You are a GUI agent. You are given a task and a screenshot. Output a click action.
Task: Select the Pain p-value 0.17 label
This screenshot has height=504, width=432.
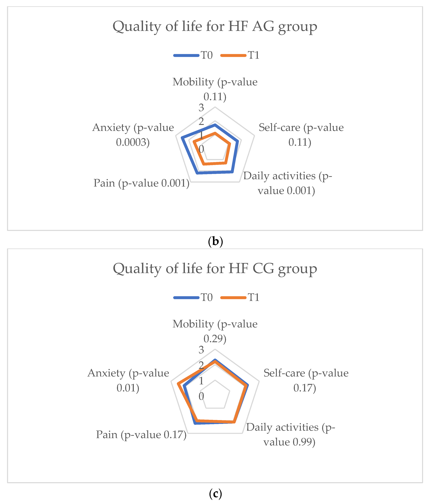point(141,435)
